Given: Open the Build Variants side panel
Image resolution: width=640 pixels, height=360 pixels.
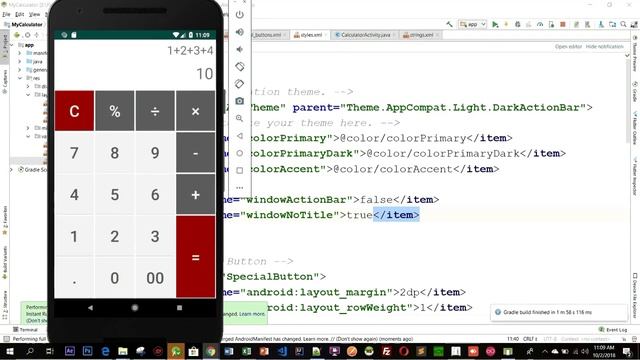Looking at the screenshot, I should coord(5,262).
